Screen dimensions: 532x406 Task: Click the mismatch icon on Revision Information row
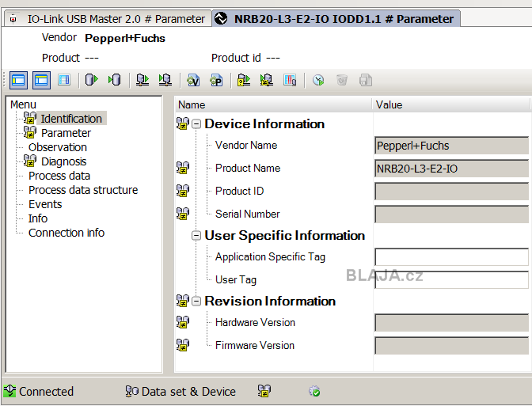coord(183,301)
